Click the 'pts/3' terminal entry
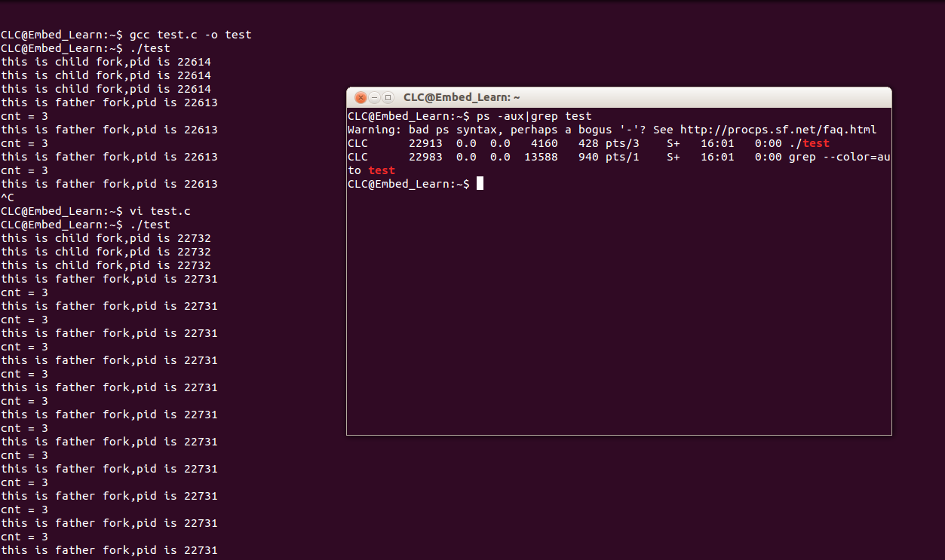The width and height of the screenshot is (945, 560). click(x=623, y=143)
